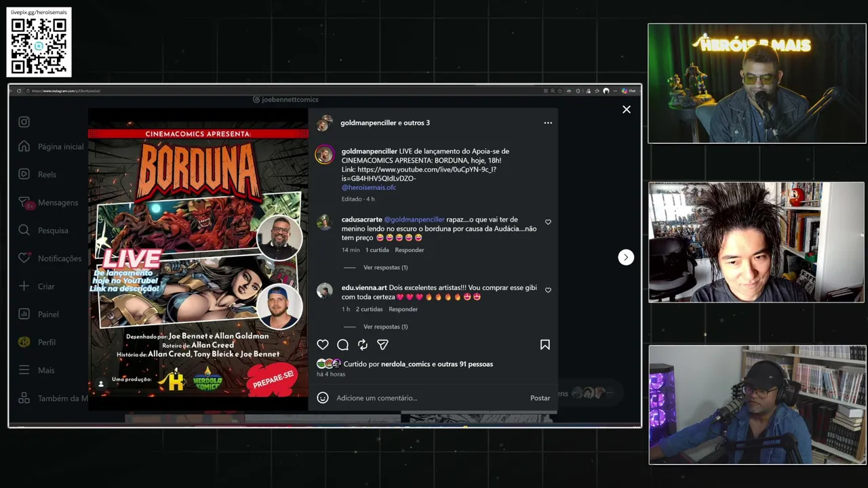Open Mensagens in the sidebar

tap(48, 203)
